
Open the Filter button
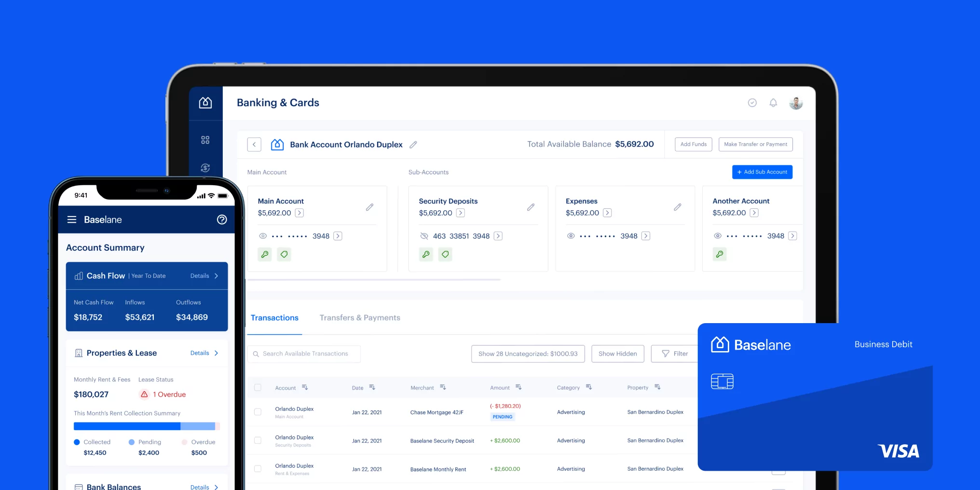coord(674,354)
